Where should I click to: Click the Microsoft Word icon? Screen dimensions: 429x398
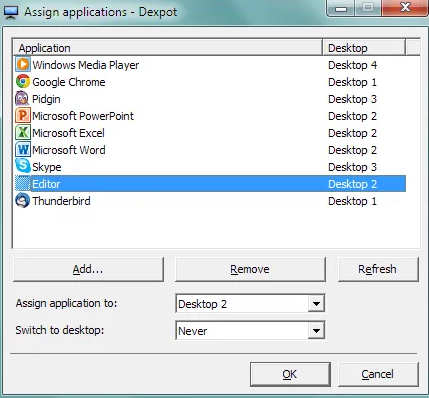[23, 150]
